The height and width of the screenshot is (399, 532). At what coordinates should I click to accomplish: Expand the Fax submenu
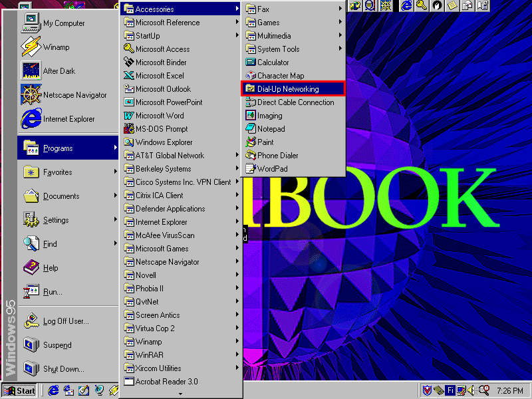pyautogui.click(x=293, y=9)
